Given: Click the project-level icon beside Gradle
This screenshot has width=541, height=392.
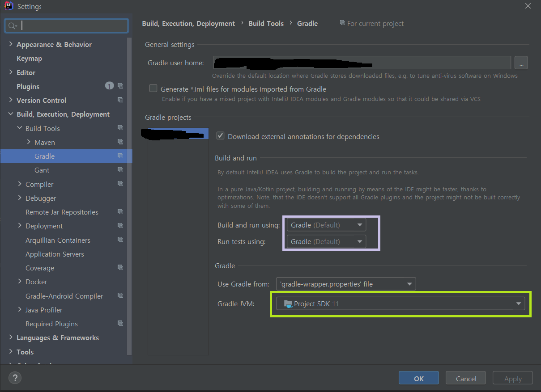Looking at the screenshot, I should point(120,156).
